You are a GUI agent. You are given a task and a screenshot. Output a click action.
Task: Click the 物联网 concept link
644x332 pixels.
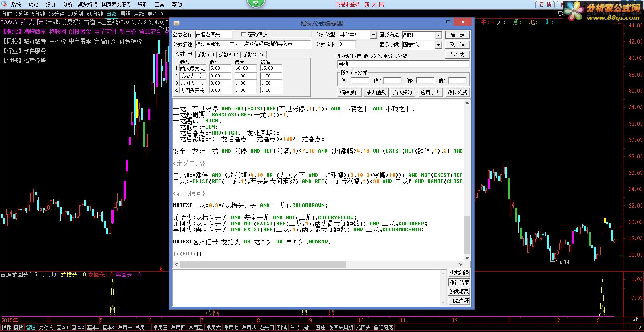[x=58, y=31]
